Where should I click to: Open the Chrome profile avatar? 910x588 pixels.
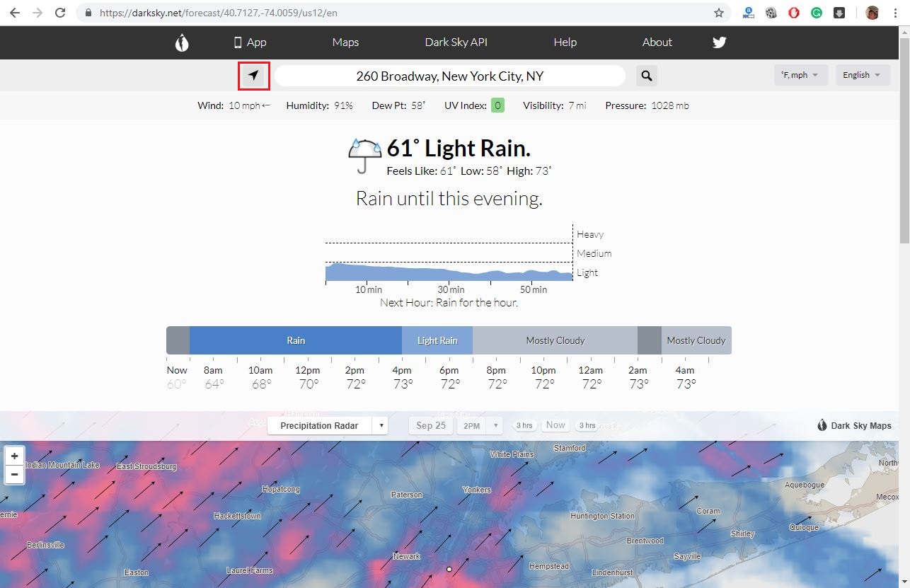pyautogui.click(x=872, y=13)
